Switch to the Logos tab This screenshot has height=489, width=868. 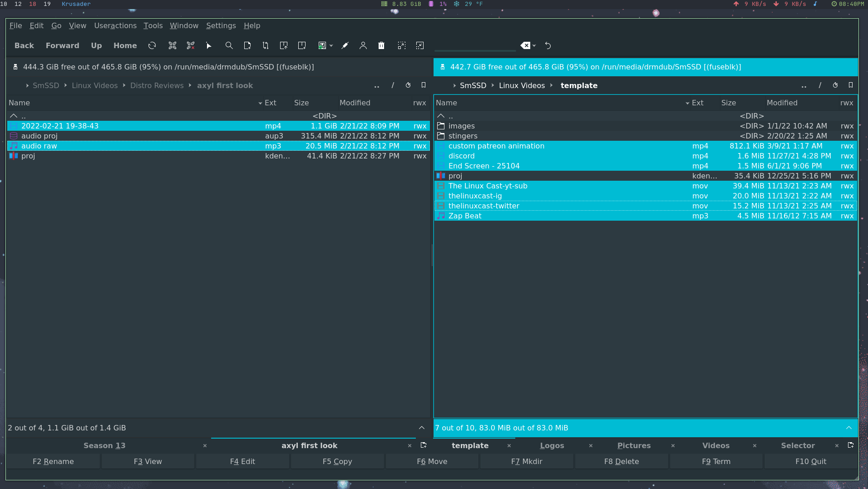pyautogui.click(x=552, y=445)
